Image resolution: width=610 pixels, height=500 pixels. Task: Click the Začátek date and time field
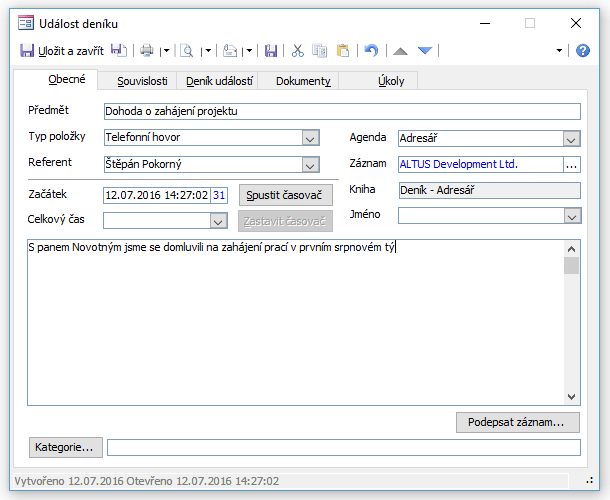tap(157, 195)
